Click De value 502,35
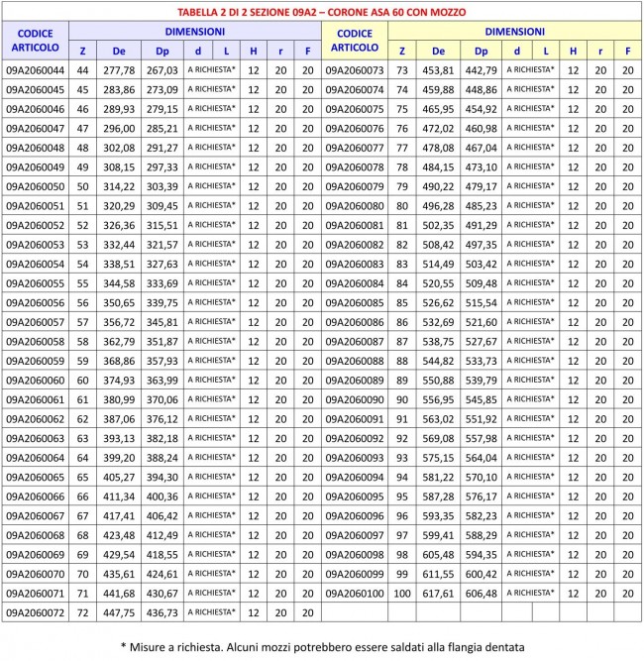 (438, 226)
